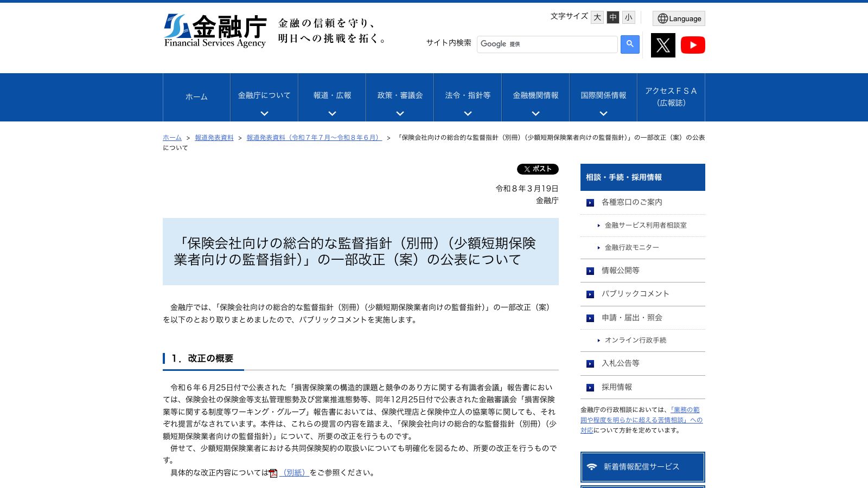Go to ホーム in the navigation bar
The image size is (868, 488).
click(x=196, y=97)
